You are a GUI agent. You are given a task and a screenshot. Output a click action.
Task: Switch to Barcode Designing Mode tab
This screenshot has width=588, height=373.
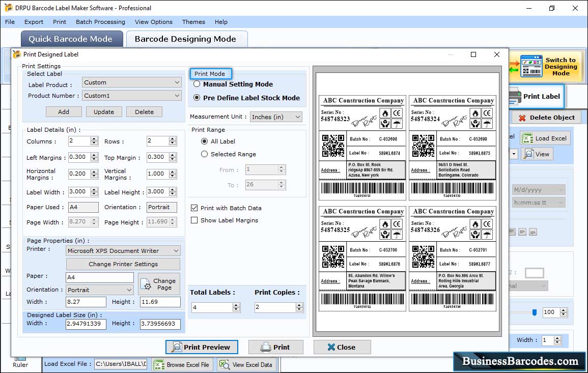[187, 39]
